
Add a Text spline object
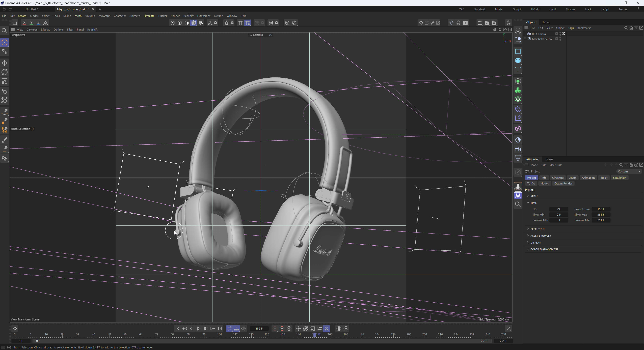click(518, 70)
